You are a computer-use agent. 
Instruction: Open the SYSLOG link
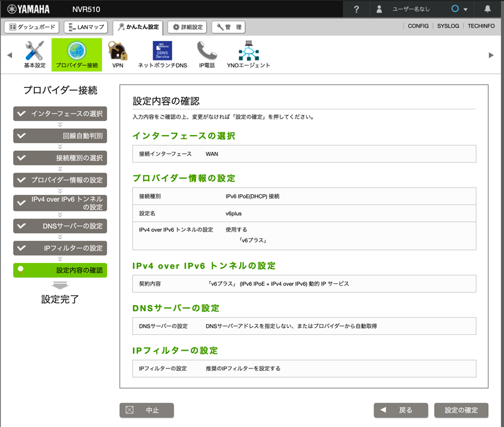point(448,26)
